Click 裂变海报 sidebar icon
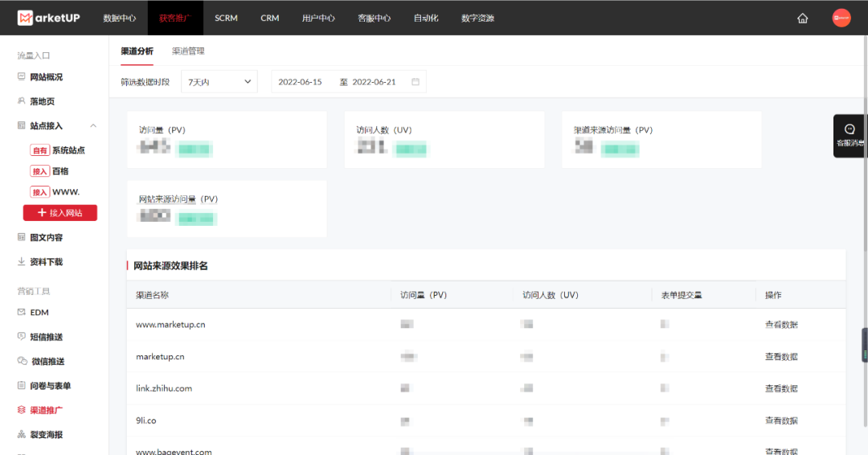 pos(21,434)
